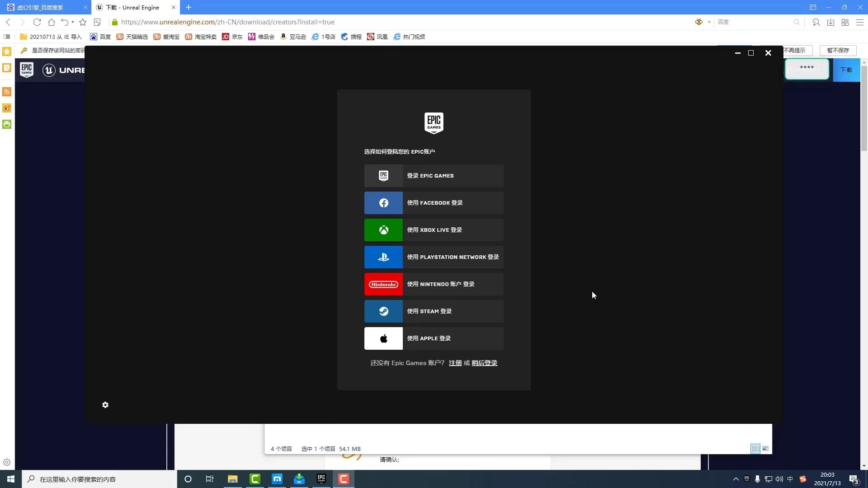This screenshot has height=488, width=868.
Task: Pick the Steam login option
Action: (433, 311)
